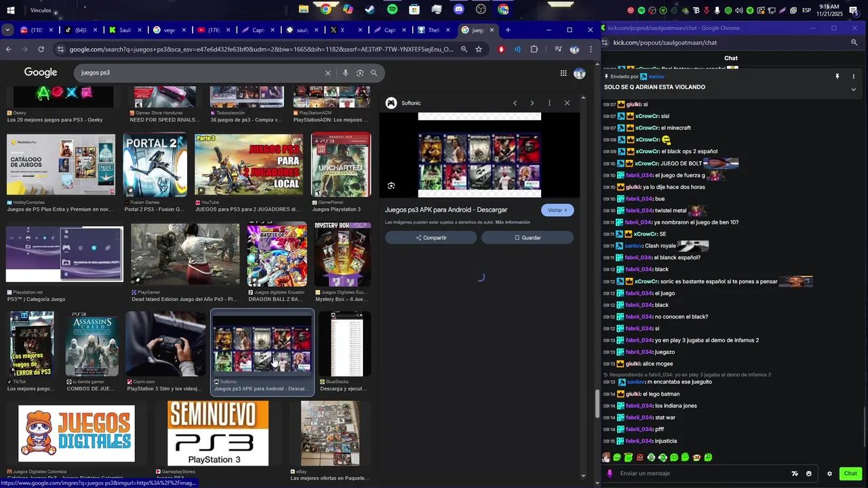The width and height of the screenshot is (868, 488).
Task: Open site info icon in Kick popout window
Action: tap(605, 43)
